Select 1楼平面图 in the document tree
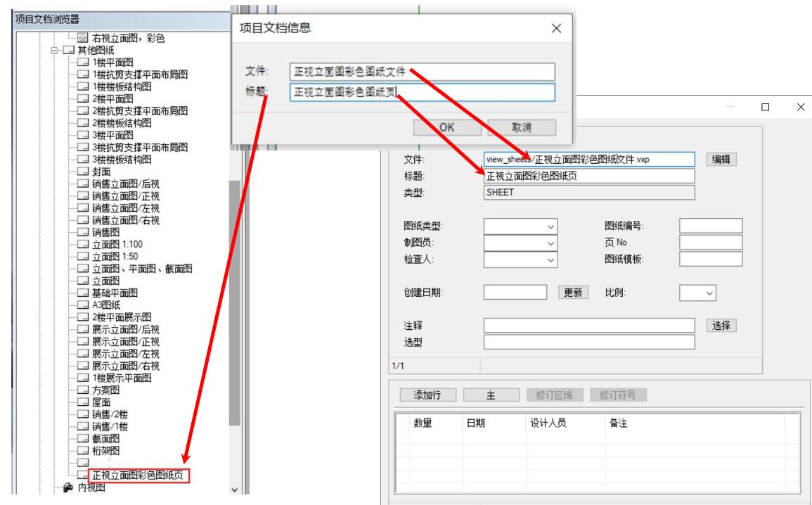 tap(112, 62)
